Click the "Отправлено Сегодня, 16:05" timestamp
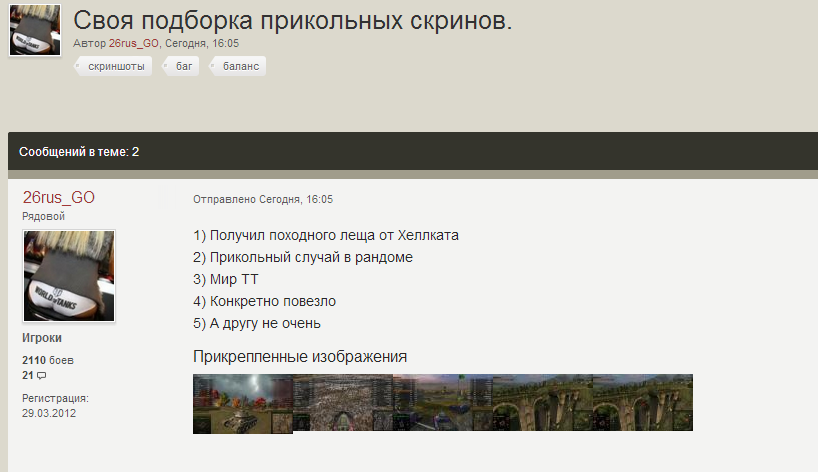Screen dimensions: 818x472 coord(263,199)
